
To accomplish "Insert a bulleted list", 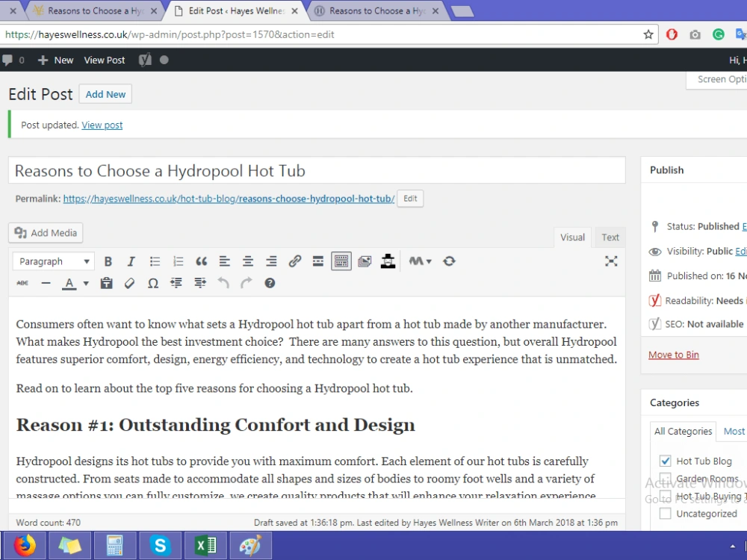I will tap(155, 261).
